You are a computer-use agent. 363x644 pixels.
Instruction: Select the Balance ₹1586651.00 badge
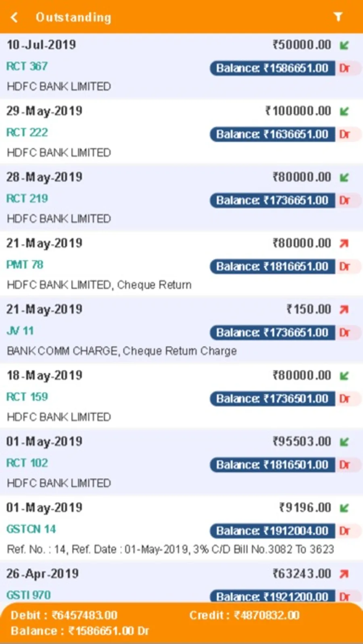tap(272, 68)
